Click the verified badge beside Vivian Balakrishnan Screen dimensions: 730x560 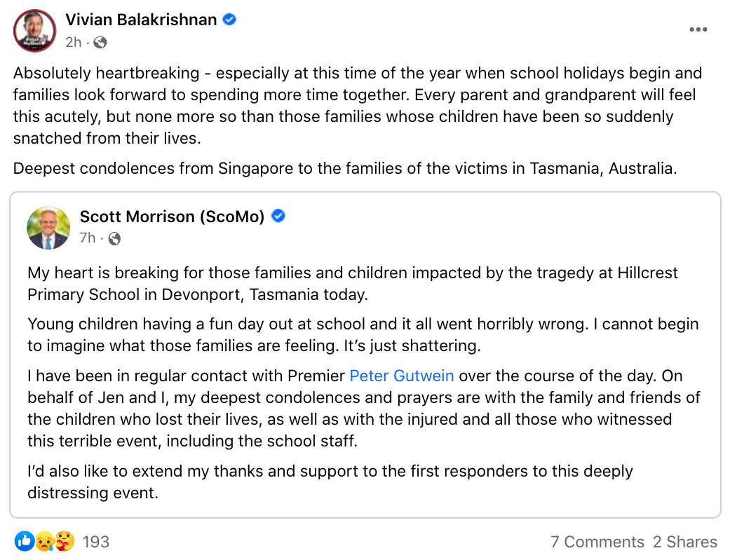[229, 20]
